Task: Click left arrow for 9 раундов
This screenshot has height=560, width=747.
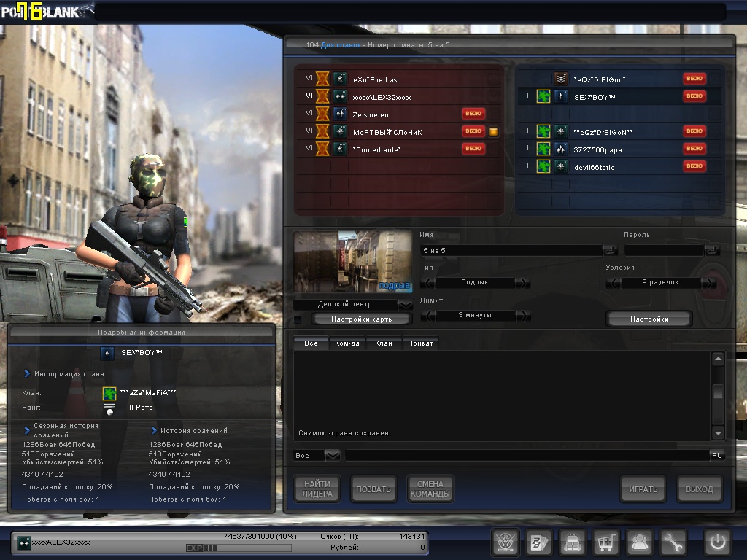Action: point(614,282)
